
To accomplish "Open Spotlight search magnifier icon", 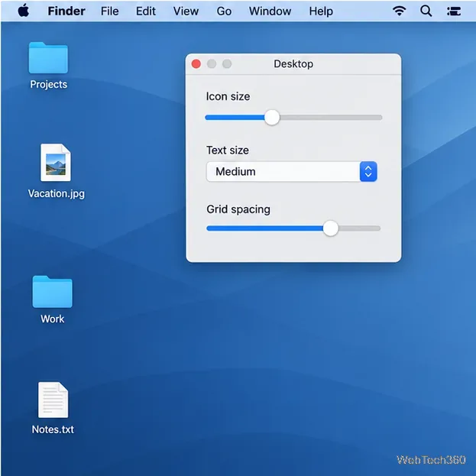I will pos(426,11).
